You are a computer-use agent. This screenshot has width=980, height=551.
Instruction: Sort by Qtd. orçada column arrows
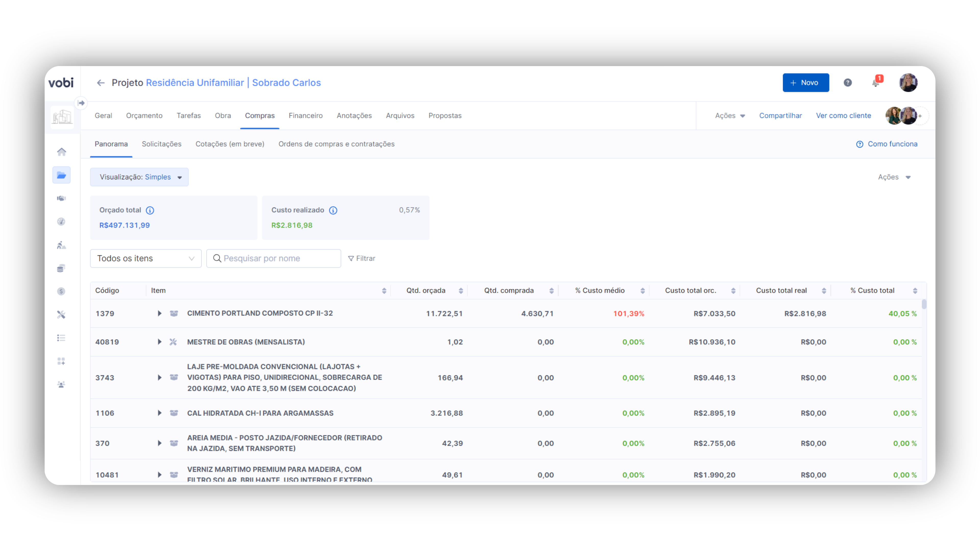pyautogui.click(x=461, y=291)
